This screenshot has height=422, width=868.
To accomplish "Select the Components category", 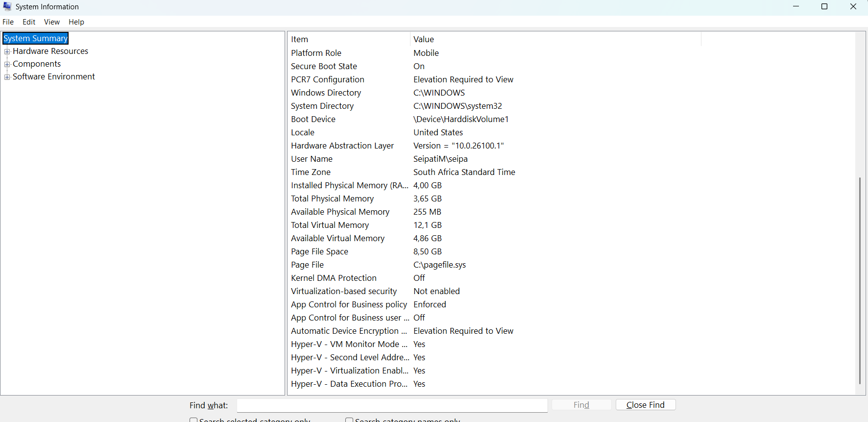I will [37, 64].
